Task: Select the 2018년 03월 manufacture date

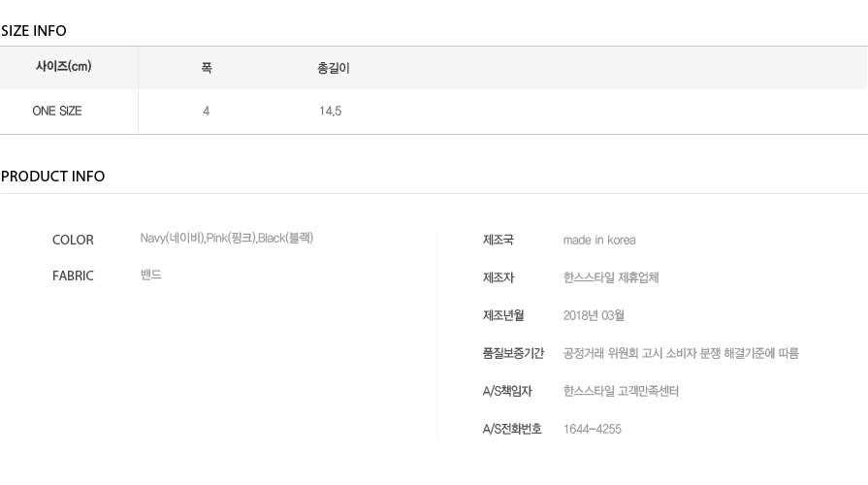Action: 594,315
